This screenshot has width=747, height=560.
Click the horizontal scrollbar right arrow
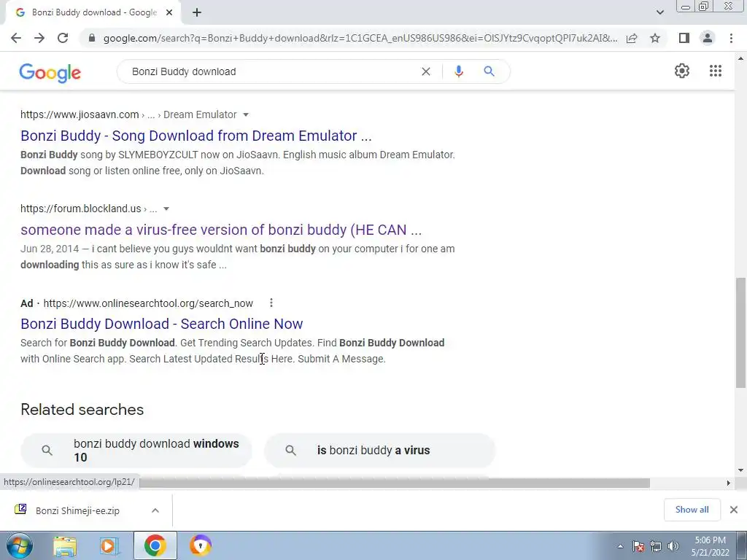(728, 483)
